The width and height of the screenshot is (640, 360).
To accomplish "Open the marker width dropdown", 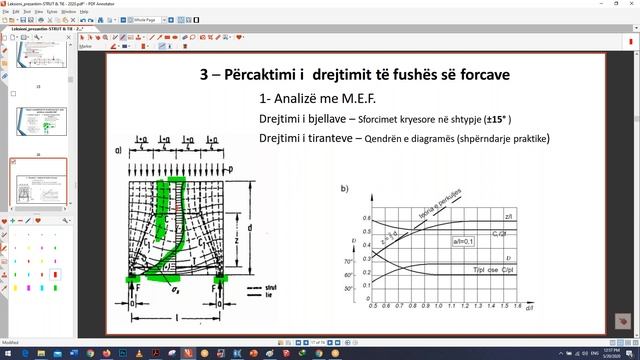I will (x=129, y=46).
